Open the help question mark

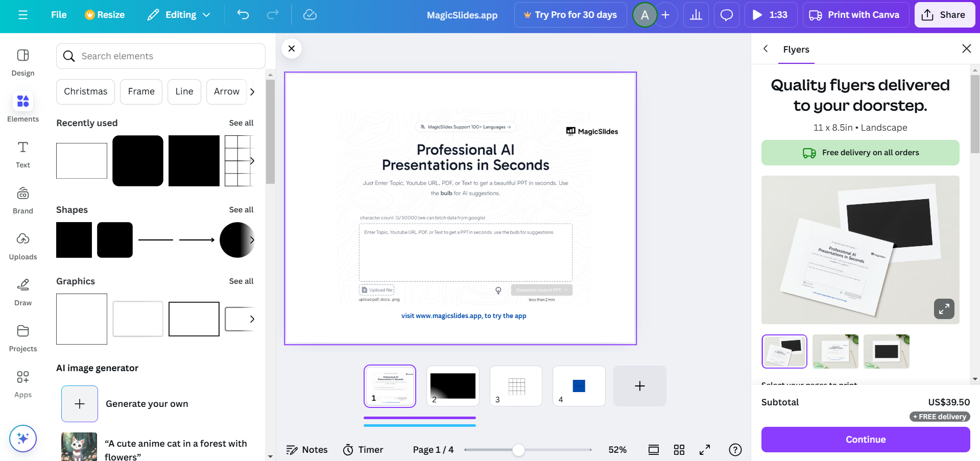coord(735,450)
